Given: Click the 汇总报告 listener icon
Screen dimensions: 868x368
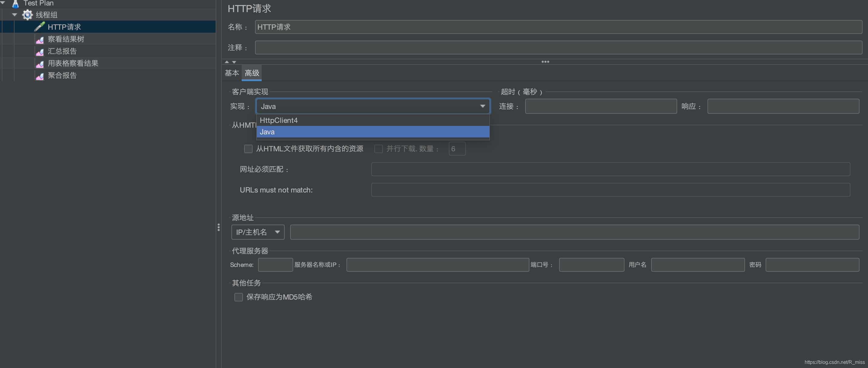Looking at the screenshot, I should pos(40,51).
